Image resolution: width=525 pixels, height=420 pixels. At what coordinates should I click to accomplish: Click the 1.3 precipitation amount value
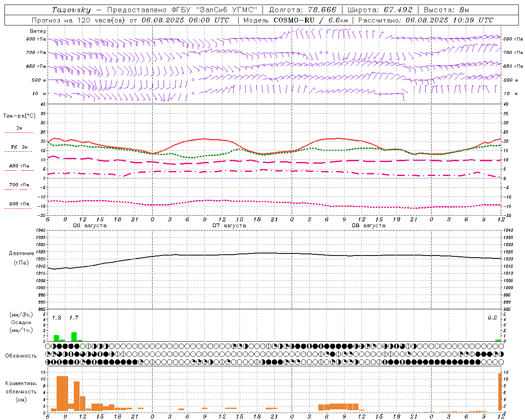coord(56,318)
